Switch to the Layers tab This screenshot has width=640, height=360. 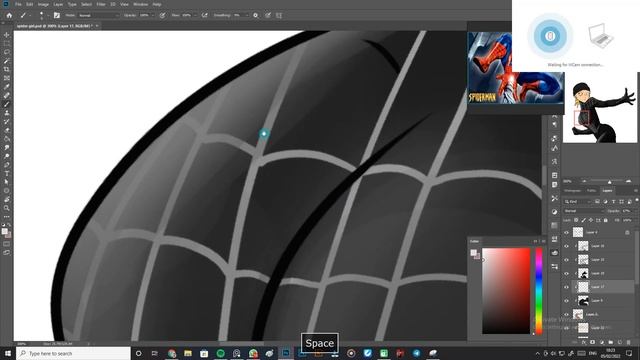pyautogui.click(x=607, y=191)
